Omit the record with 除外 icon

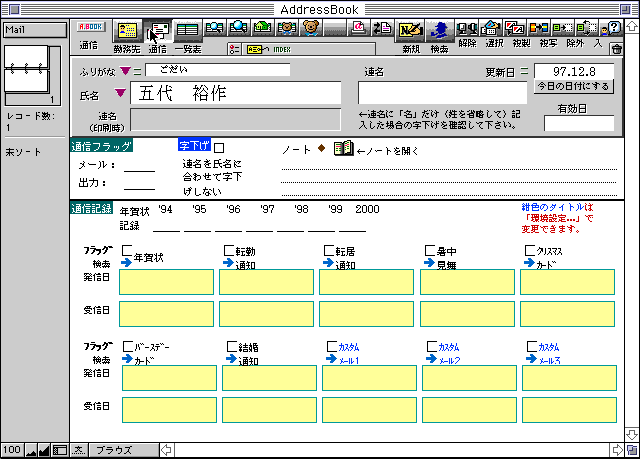point(563,29)
